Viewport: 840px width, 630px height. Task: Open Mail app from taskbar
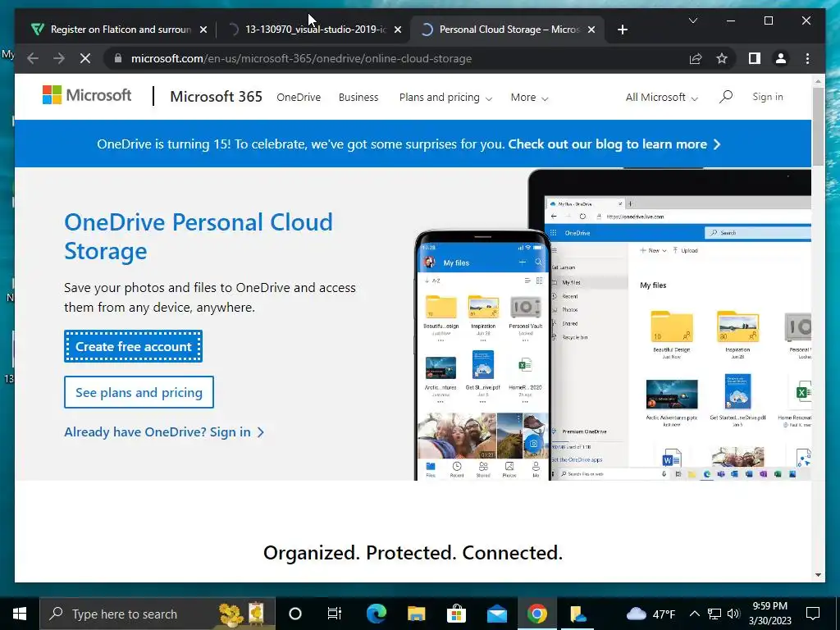tap(496, 614)
